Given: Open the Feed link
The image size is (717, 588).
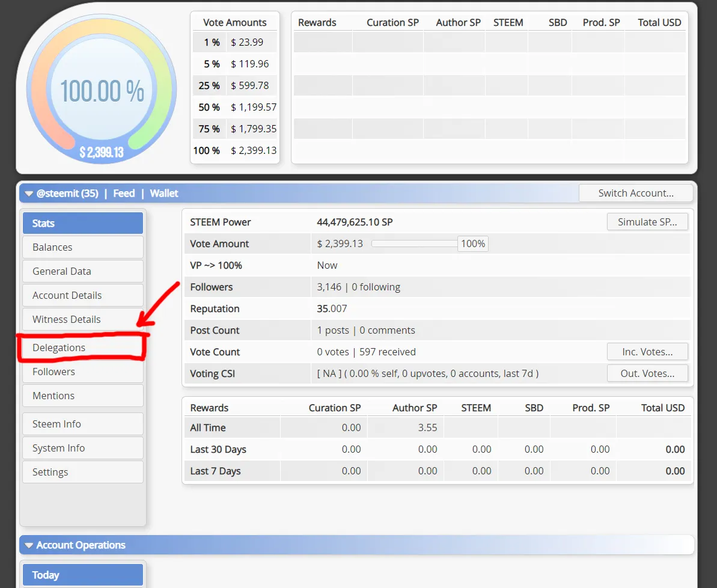Looking at the screenshot, I should [124, 194].
